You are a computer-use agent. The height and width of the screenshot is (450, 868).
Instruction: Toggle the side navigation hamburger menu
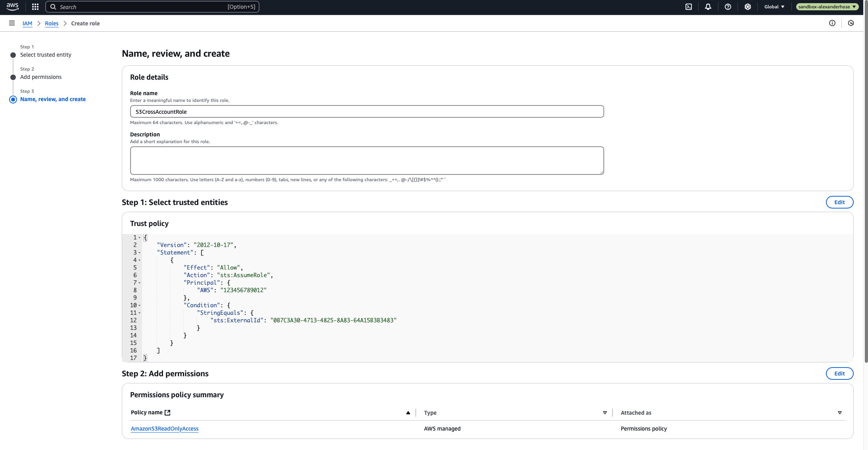pyautogui.click(x=12, y=23)
